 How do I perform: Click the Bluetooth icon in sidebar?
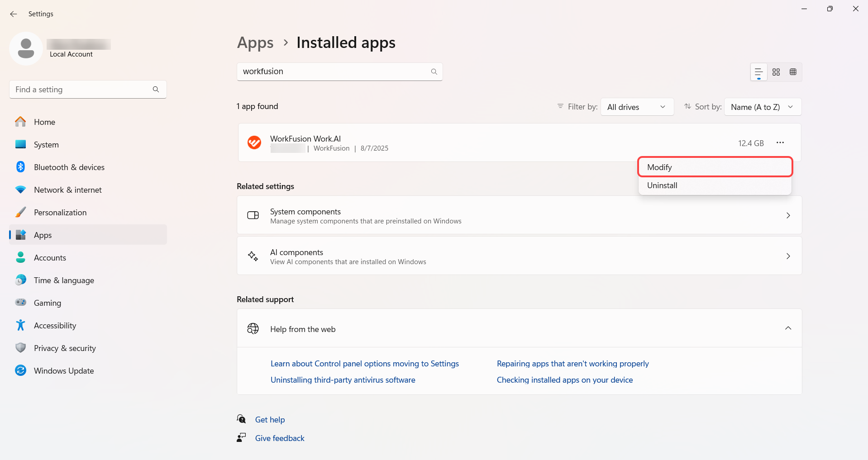pyautogui.click(x=20, y=167)
